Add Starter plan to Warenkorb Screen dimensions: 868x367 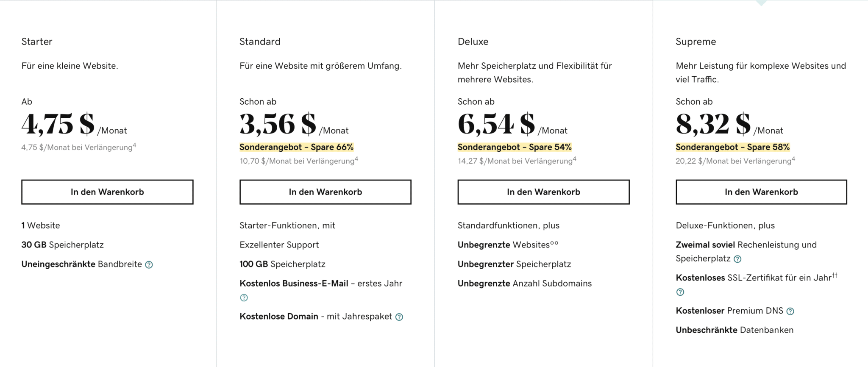(107, 192)
